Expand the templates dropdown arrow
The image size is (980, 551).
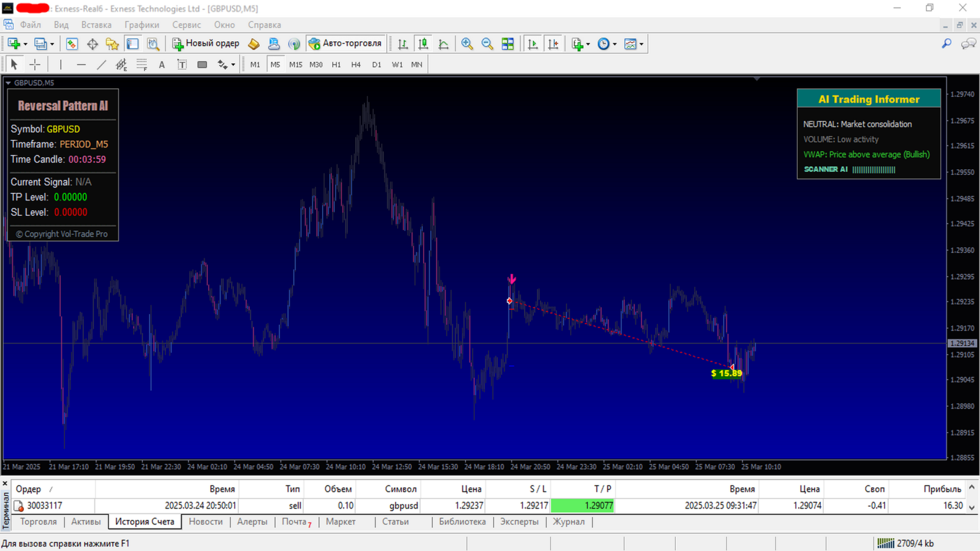coord(642,44)
